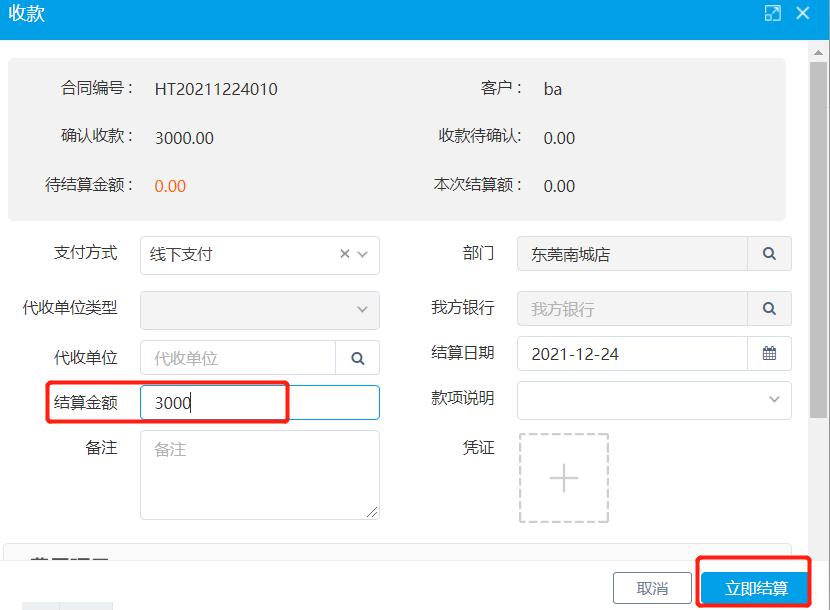Click the 结算金额 input field

coord(260,402)
